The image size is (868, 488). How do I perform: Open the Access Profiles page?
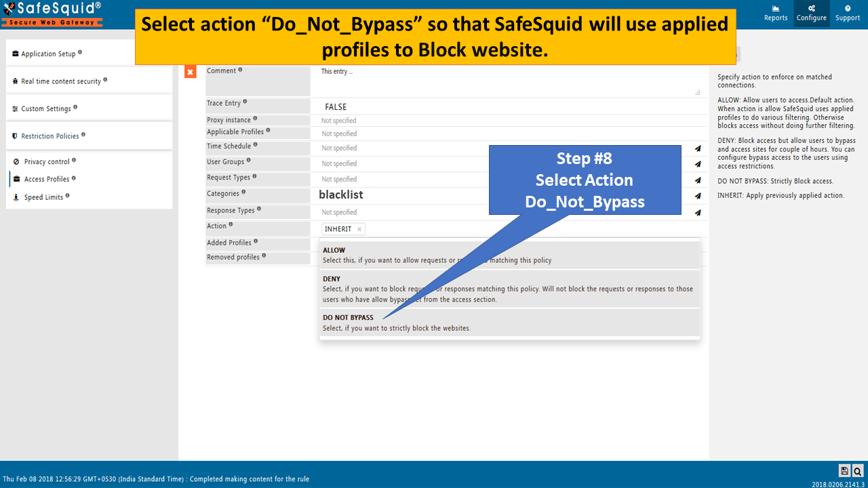coord(47,180)
